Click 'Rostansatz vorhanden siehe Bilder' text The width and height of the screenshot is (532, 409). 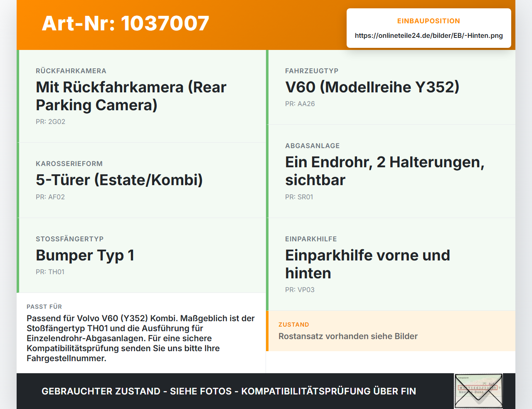(x=348, y=336)
